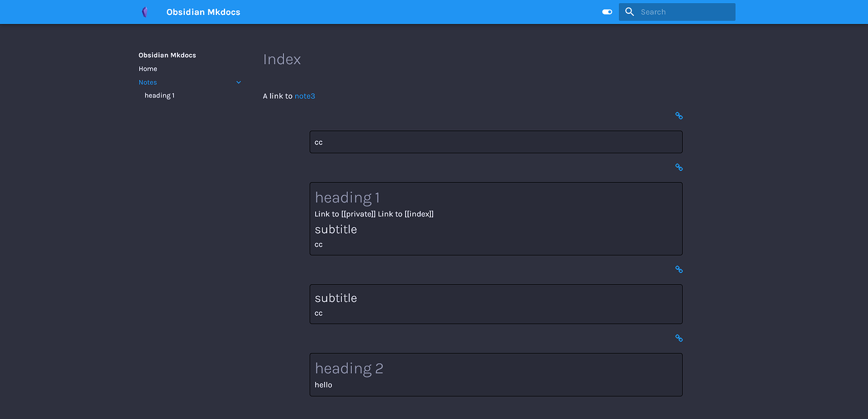Click the Obsidian Mkdocs logo icon
Viewport: 868px width, 419px height.
coord(144,11)
